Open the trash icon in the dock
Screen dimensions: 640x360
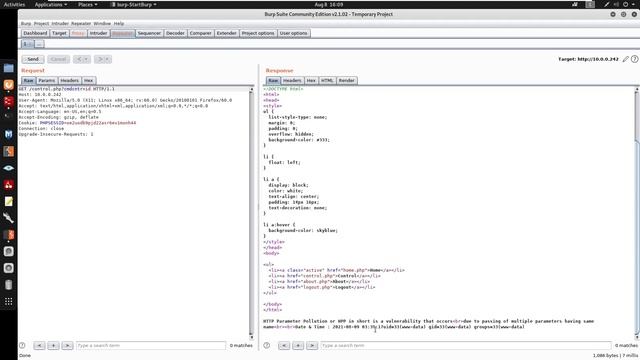pos(9,284)
